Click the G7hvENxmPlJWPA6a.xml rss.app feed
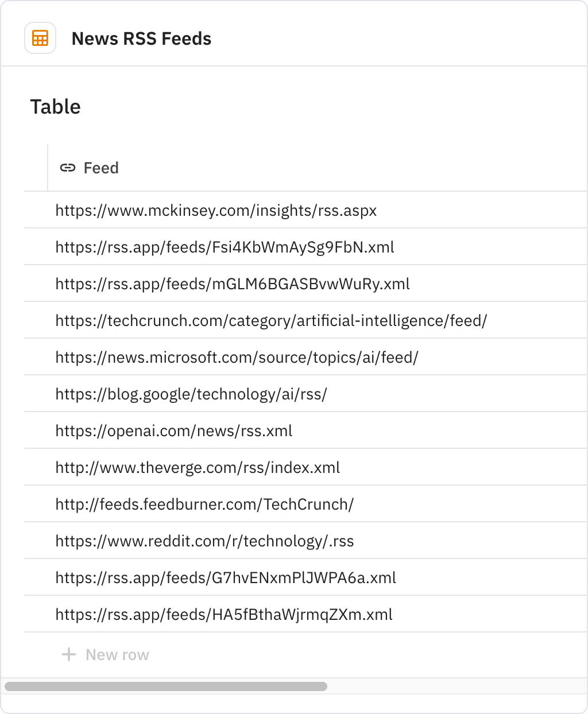The image size is (588, 714). coord(225,577)
